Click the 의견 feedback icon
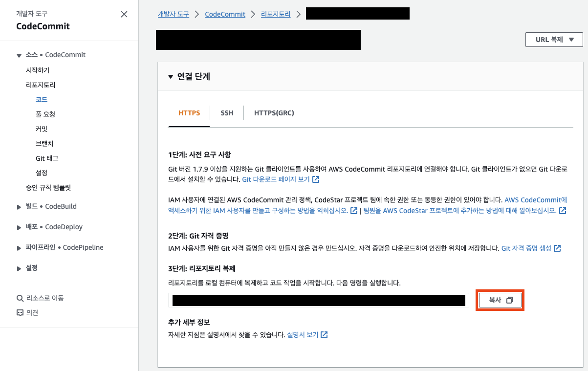Image resolution: width=588 pixels, height=371 pixels. [x=20, y=313]
